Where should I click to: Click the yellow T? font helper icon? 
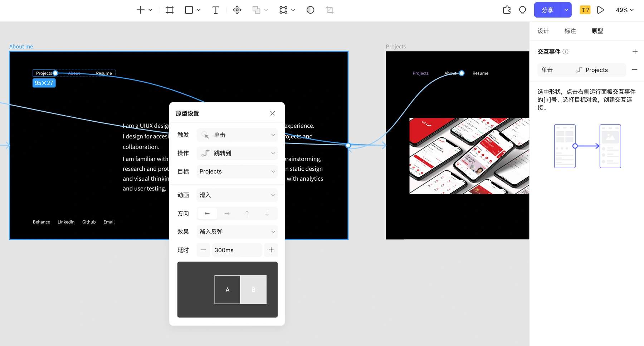pos(585,10)
